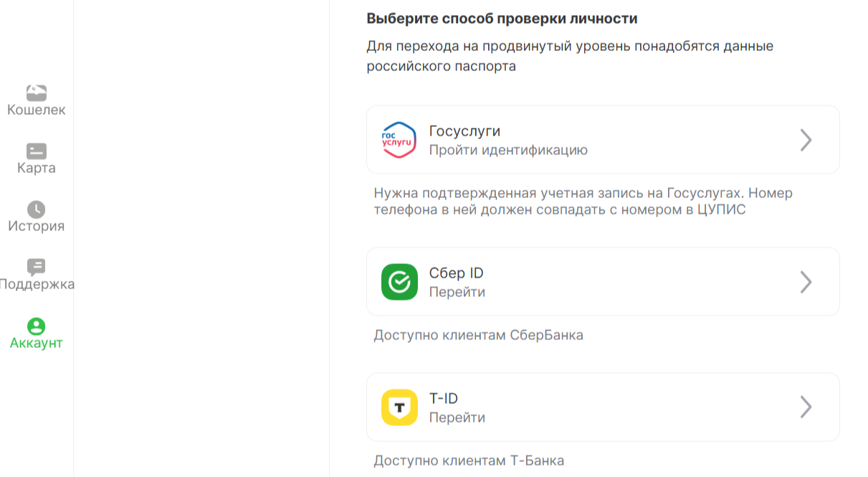The width and height of the screenshot is (868, 477).
Task: Select the Аккаунт menu label
Action: pos(36,343)
